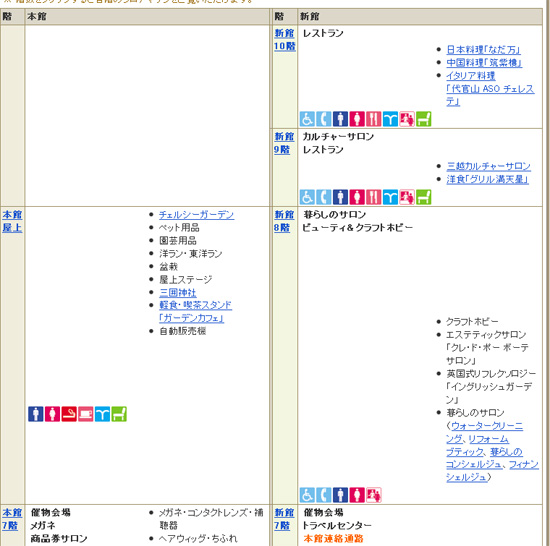Image resolution: width=550 pixels, height=546 pixels.
Task: Open the 新館10階 floor map link
Action: pyautogui.click(x=284, y=40)
